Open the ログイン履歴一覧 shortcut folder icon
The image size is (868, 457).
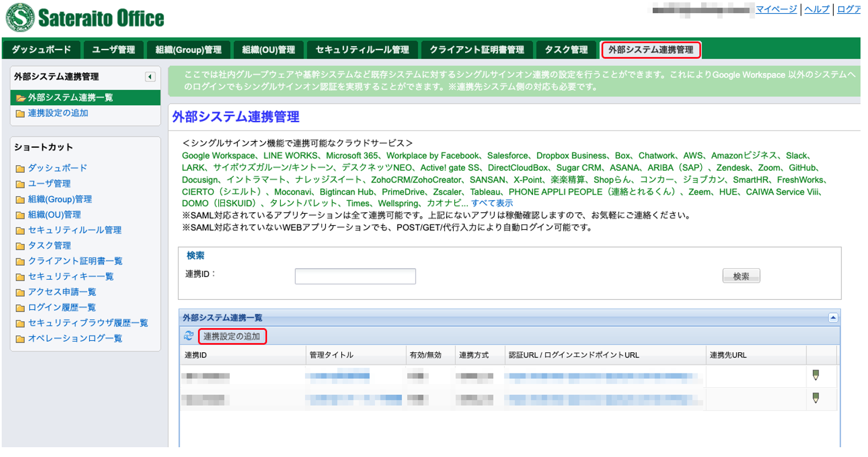[21, 308]
